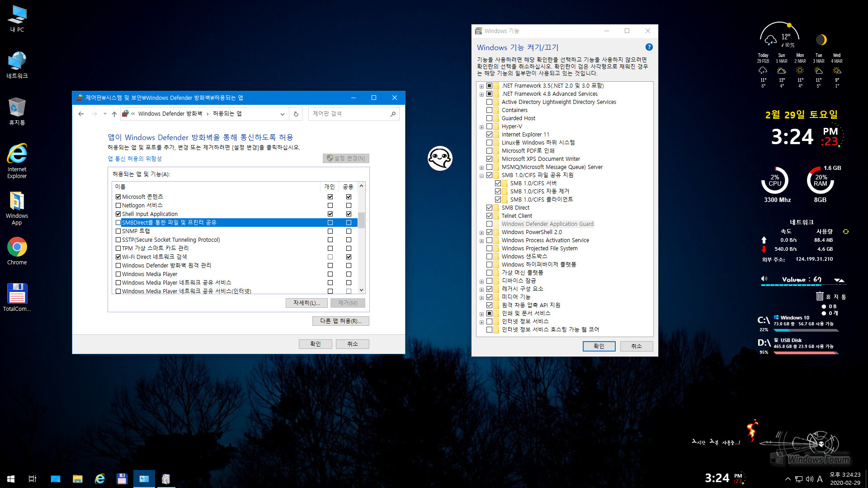868x488 pixels.
Task: Click the active control panel taskbar icon
Action: tap(144, 479)
